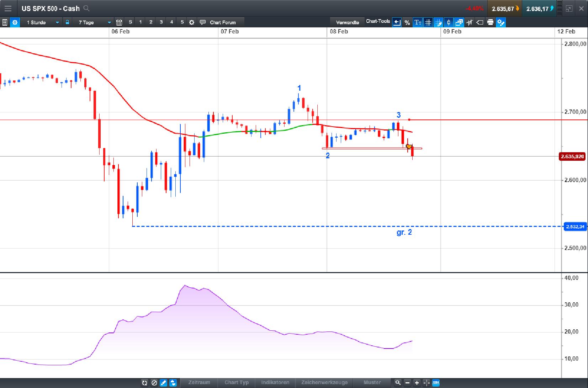Toggle the drawing pencil mode in bottom toolbar
This screenshot has width=588, height=388.
pos(163,383)
